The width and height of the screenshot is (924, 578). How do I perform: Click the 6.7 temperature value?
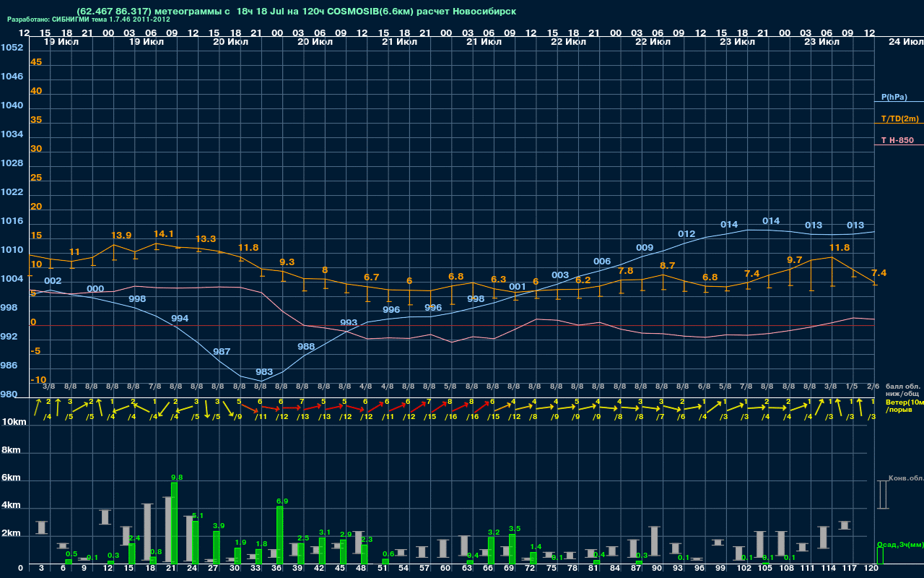coord(372,277)
